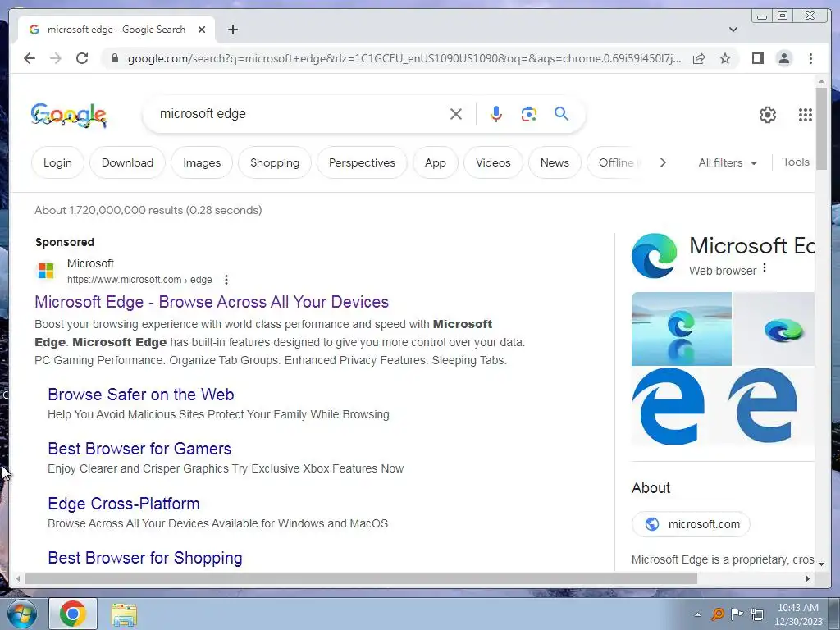Viewport: 840px width, 630px height.
Task: Switch to Images results
Action: 202,163
